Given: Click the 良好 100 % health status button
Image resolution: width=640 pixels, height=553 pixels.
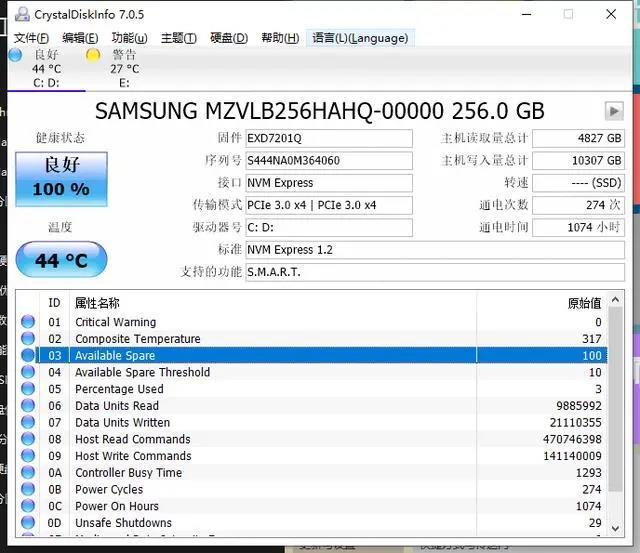Looking at the screenshot, I should (61, 179).
